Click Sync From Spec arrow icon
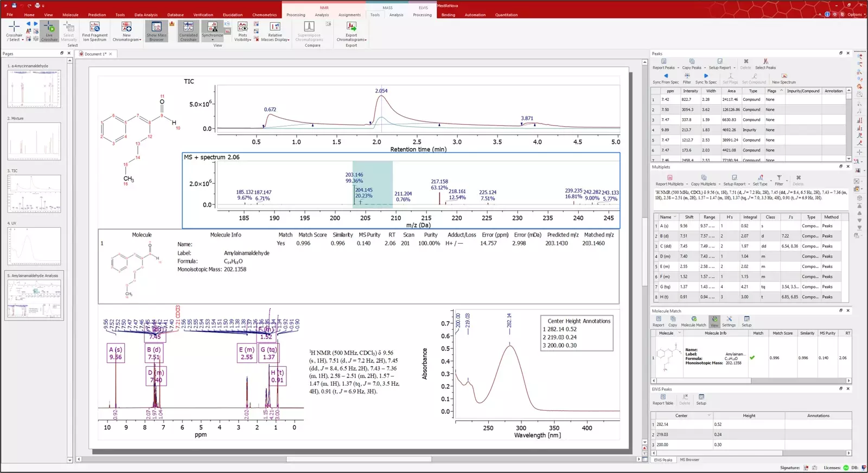The width and height of the screenshot is (868, 473). (x=666, y=76)
